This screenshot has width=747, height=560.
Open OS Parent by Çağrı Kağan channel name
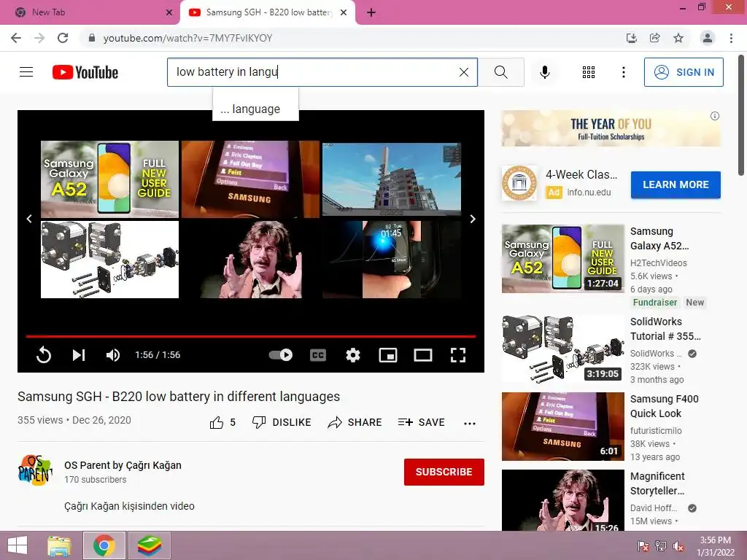[x=123, y=465]
